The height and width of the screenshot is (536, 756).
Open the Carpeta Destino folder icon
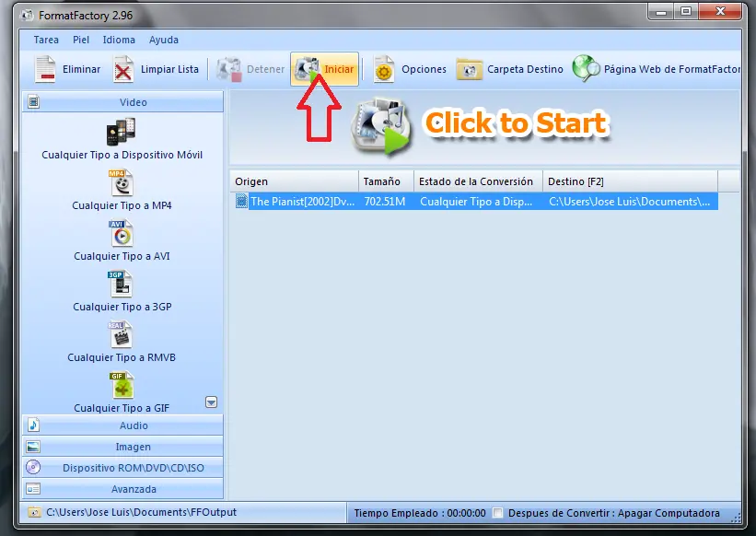coord(469,70)
